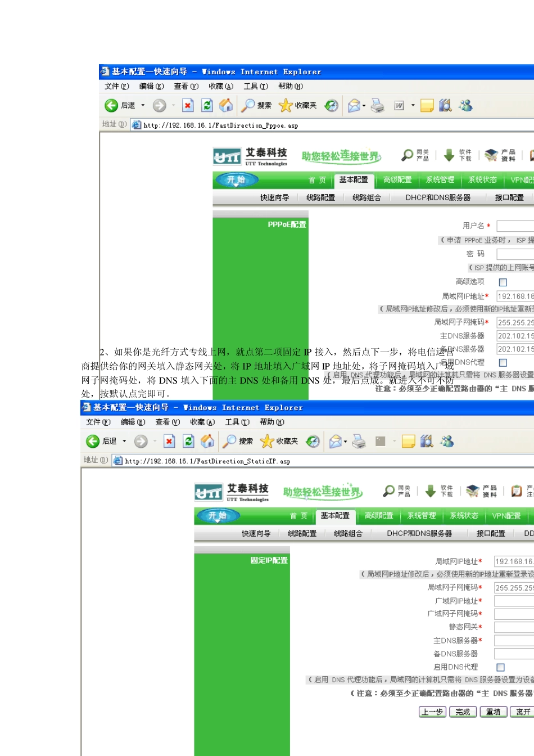The height and width of the screenshot is (756, 534).
Task: Open VPN配置 tab on the 固定IP page
Action: point(506,516)
